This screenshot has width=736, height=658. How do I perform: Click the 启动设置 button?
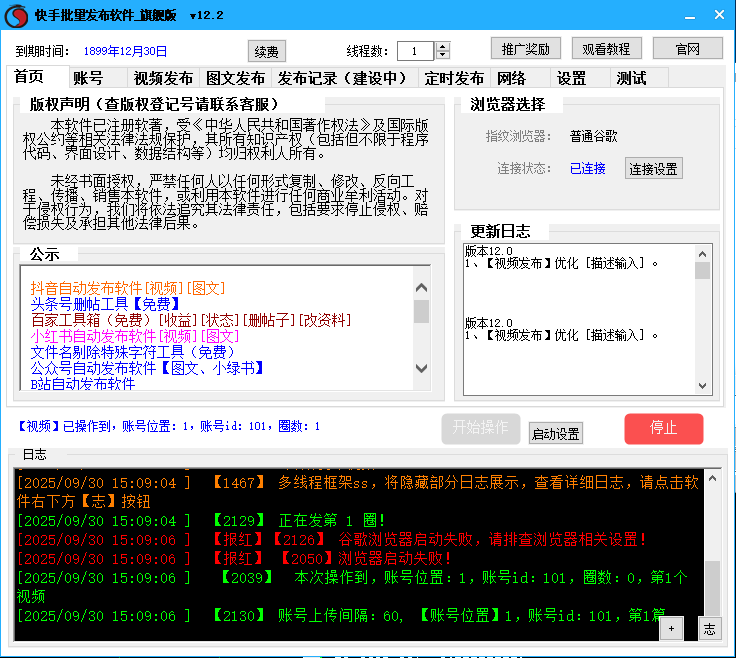click(x=556, y=434)
